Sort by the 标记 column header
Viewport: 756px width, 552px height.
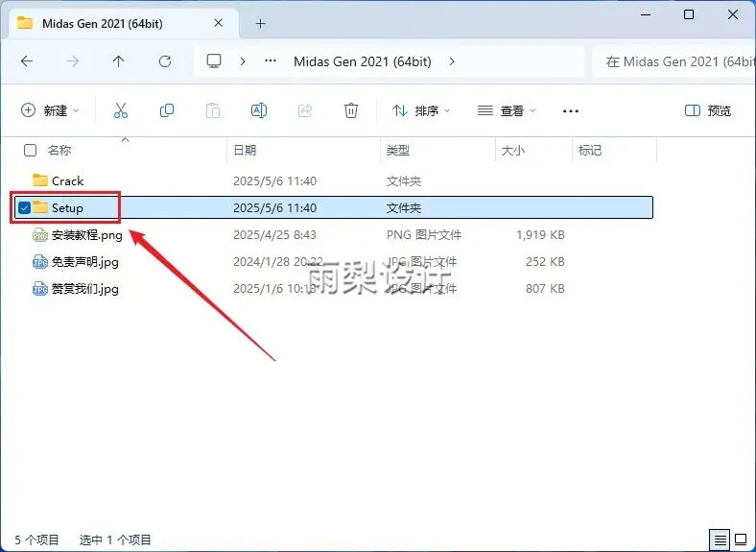tap(590, 151)
